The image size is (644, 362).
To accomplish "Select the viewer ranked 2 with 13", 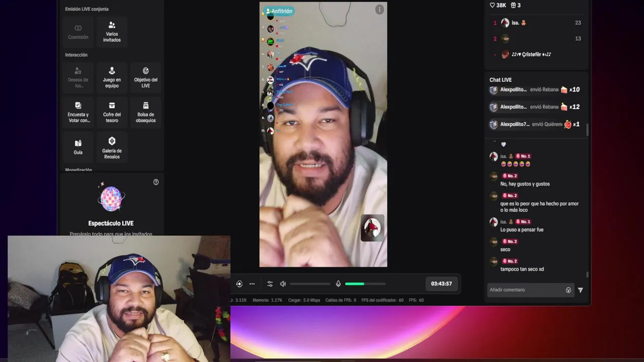I will pos(537,39).
